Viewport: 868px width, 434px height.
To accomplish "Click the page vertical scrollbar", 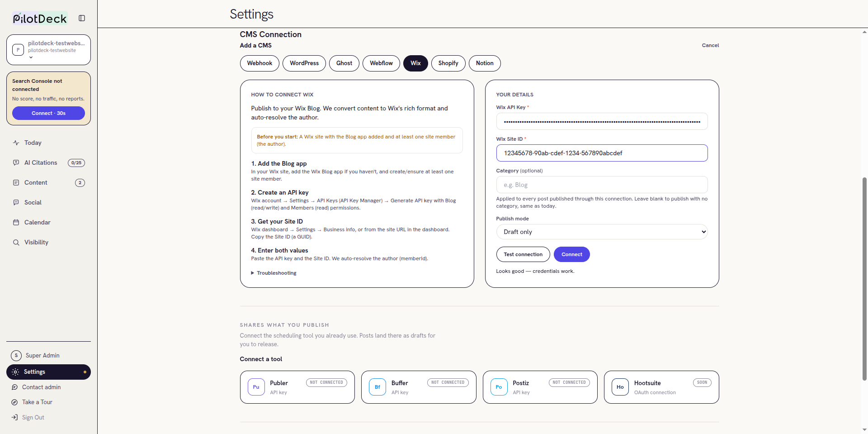I will tap(864, 278).
